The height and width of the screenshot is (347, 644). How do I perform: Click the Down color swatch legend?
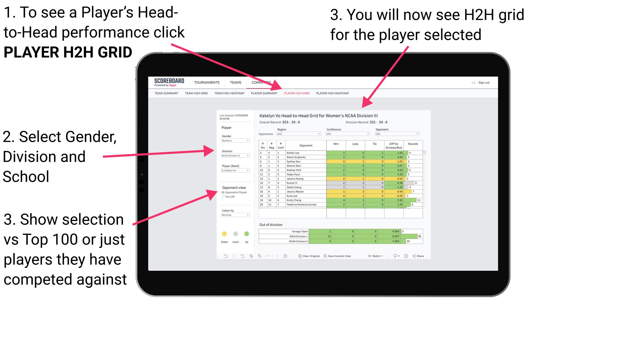pos(224,234)
